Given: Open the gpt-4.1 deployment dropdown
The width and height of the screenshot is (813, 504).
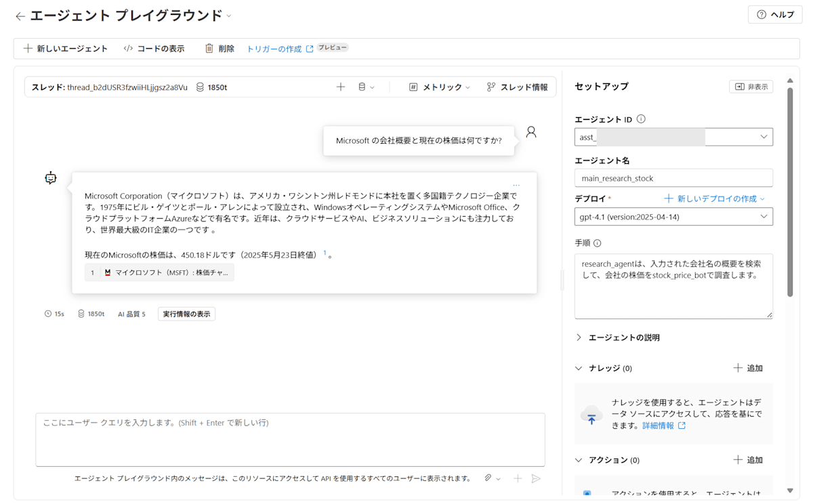Looking at the screenshot, I should 673,217.
